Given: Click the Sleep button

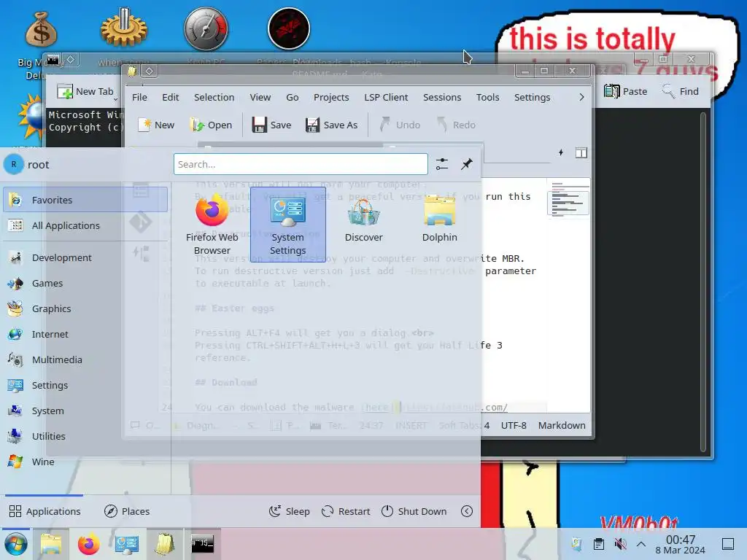Looking at the screenshot, I should (x=289, y=511).
